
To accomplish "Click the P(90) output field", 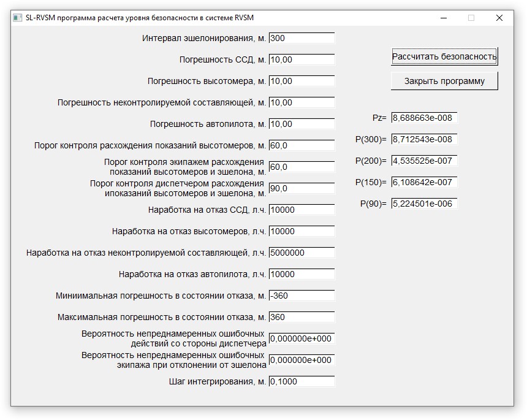I will pyautogui.click(x=424, y=204).
